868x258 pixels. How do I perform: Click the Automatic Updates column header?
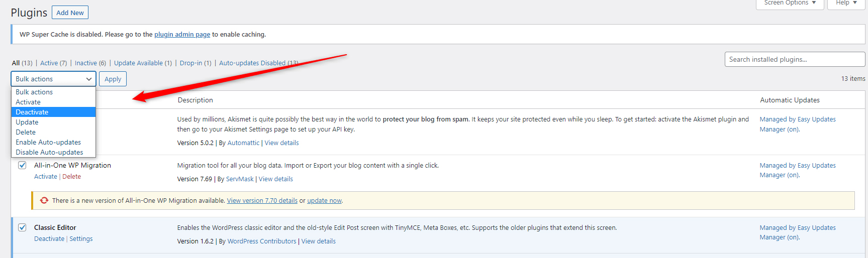(790, 100)
